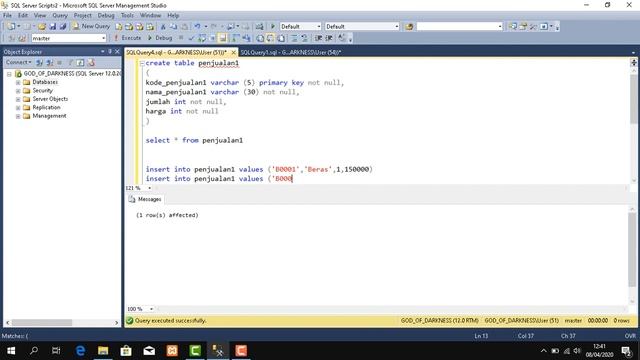Click the Comment out selected lines icon

coord(294,38)
